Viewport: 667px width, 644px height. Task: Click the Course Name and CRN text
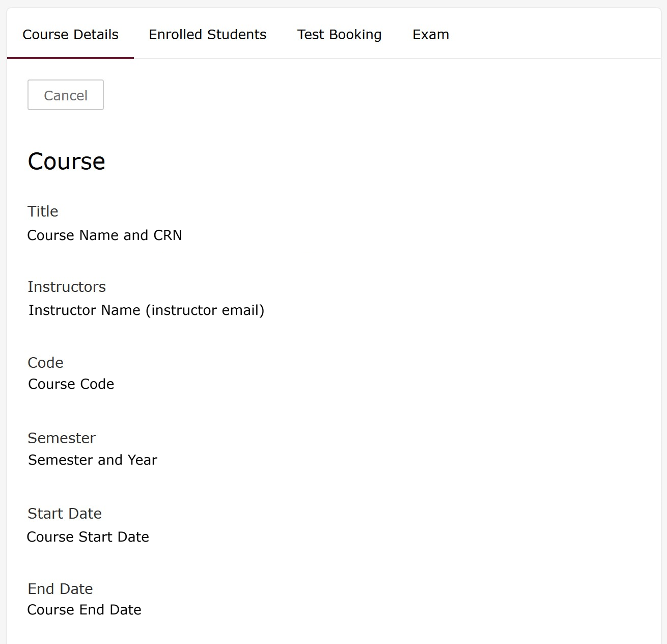(x=105, y=235)
